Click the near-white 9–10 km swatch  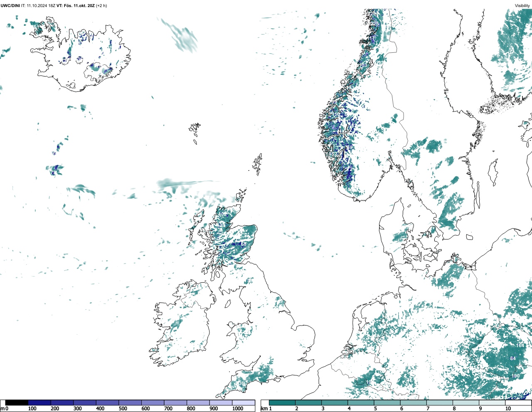493,402
